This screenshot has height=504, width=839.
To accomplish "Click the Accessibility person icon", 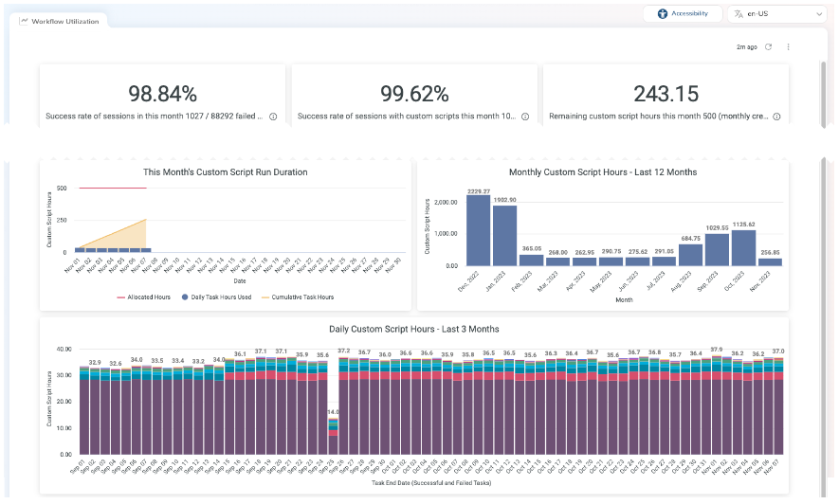I will (663, 13).
